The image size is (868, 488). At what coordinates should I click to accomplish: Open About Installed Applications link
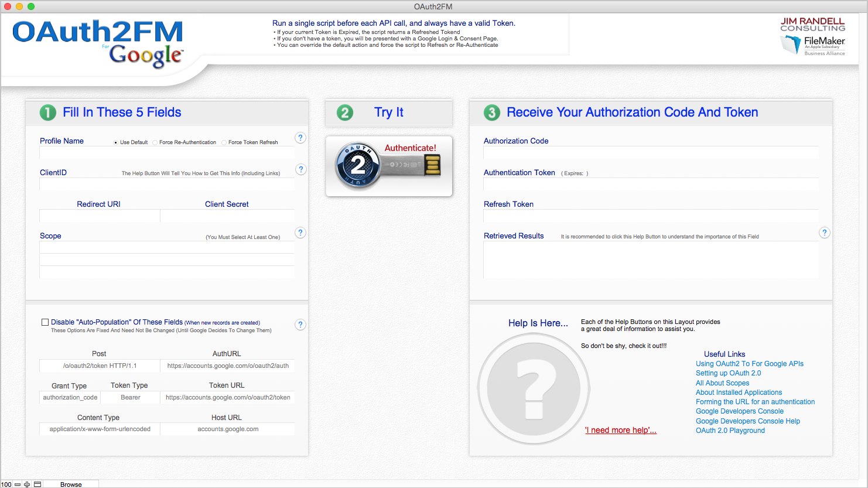pyautogui.click(x=739, y=393)
